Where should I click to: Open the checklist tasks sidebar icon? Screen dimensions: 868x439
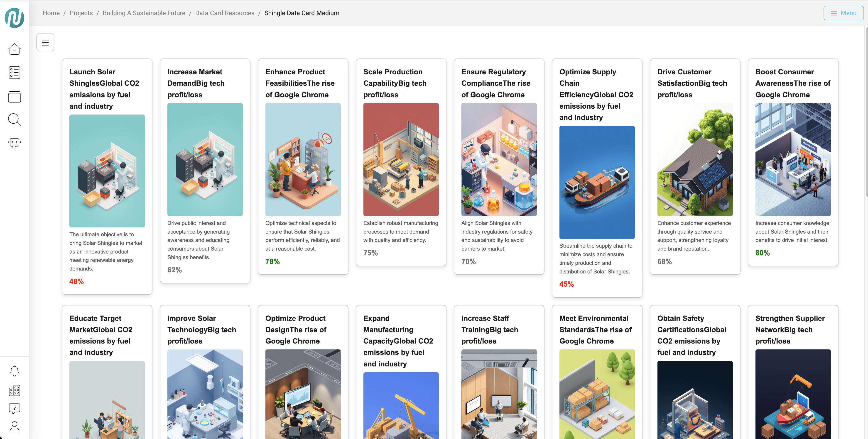15,72
